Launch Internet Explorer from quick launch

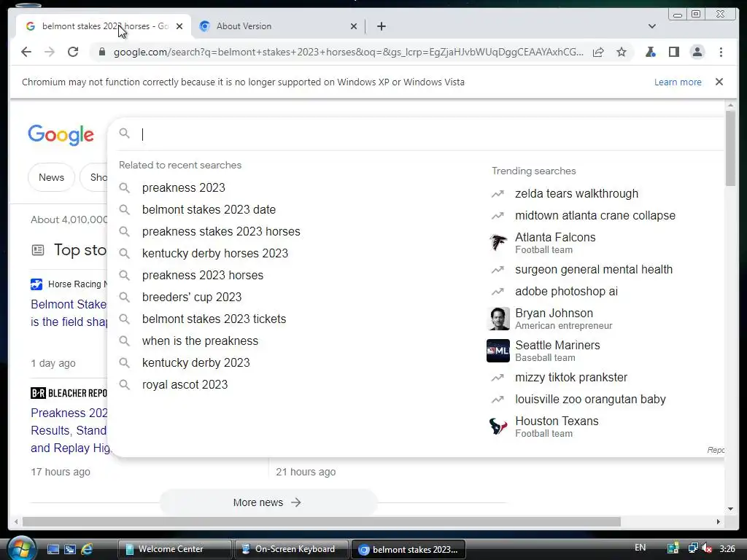pos(87,549)
